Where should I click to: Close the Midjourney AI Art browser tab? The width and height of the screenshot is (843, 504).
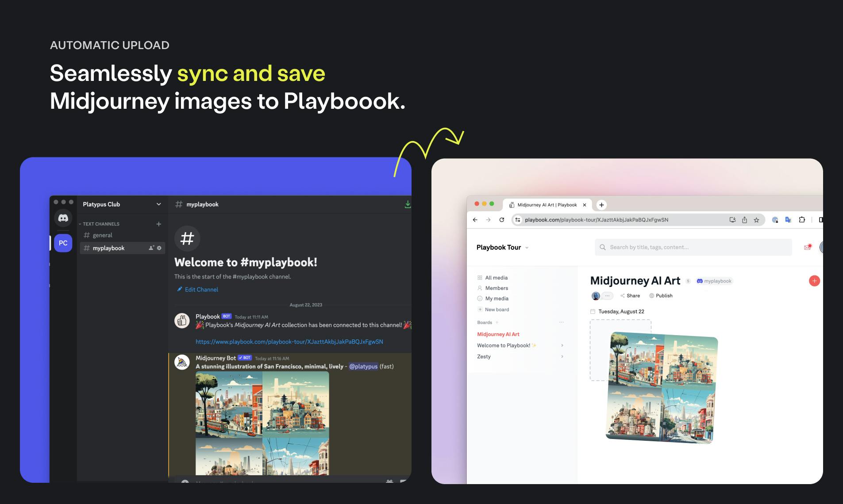coord(584,205)
